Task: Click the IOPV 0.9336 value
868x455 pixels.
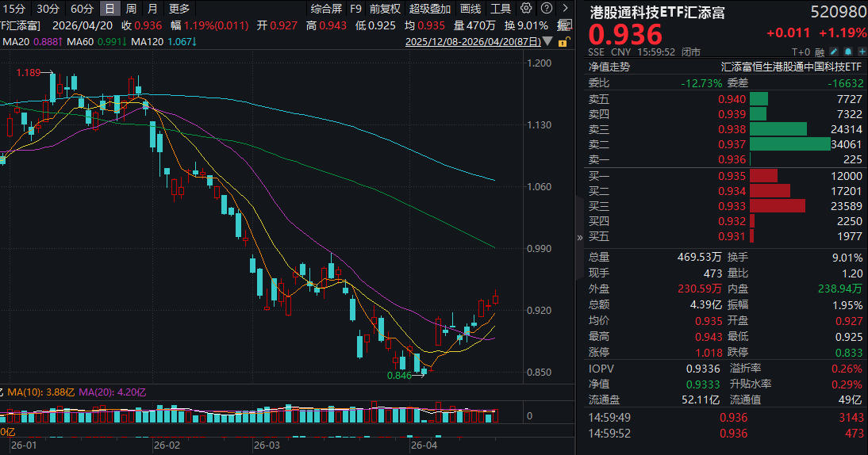Action: click(703, 369)
